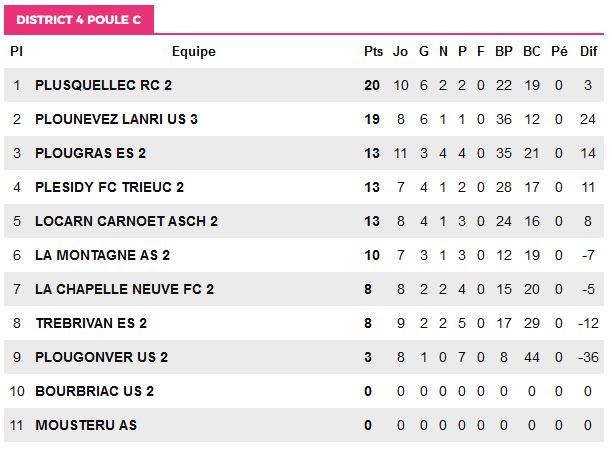
Task: Click the BP column header
Action: tap(504, 51)
